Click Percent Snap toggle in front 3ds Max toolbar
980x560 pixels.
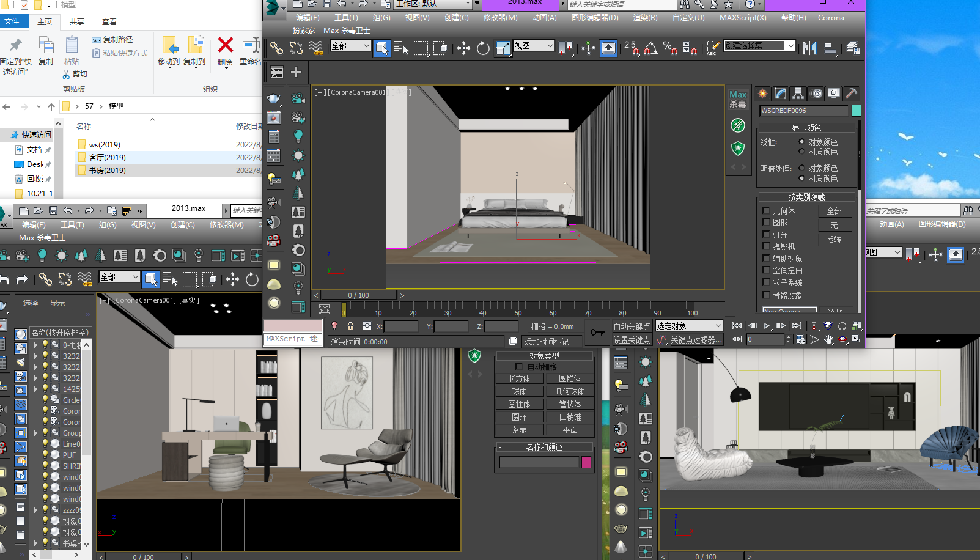point(670,48)
